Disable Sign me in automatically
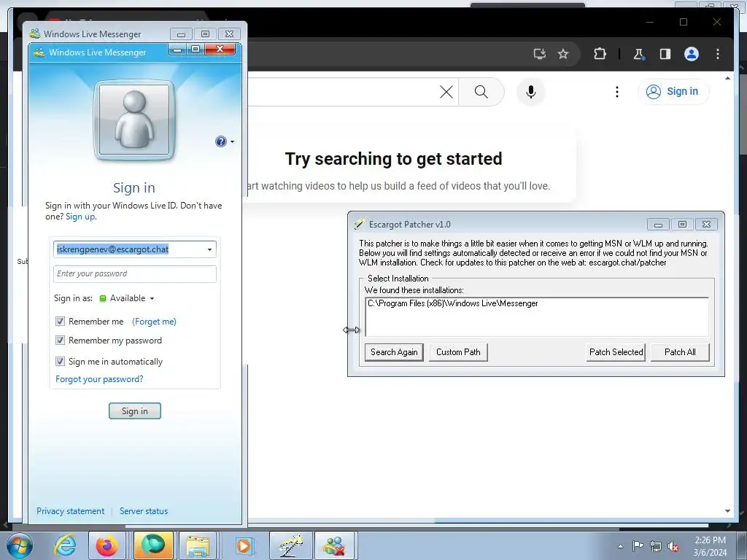Viewport: 747px width, 560px height. (60, 362)
